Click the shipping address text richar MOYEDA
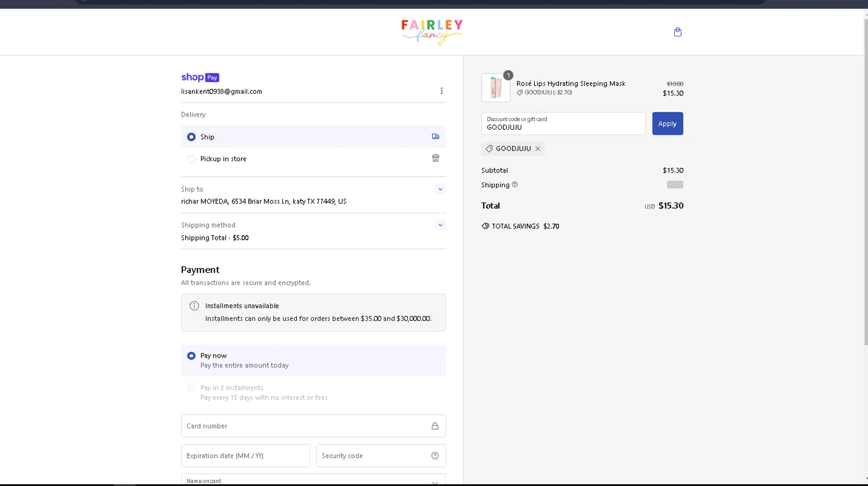The height and width of the screenshot is (486, 868). coord(264,202)
